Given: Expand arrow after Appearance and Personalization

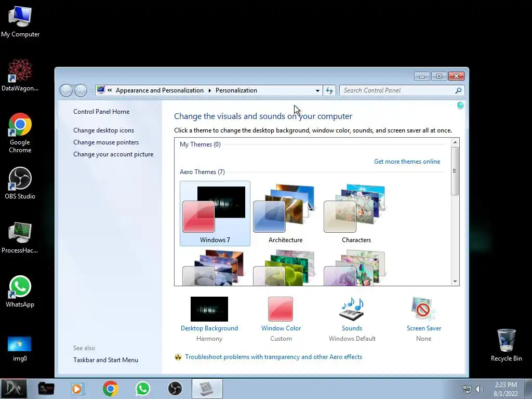Looking at the screenshot, I should tap(209, 90).
